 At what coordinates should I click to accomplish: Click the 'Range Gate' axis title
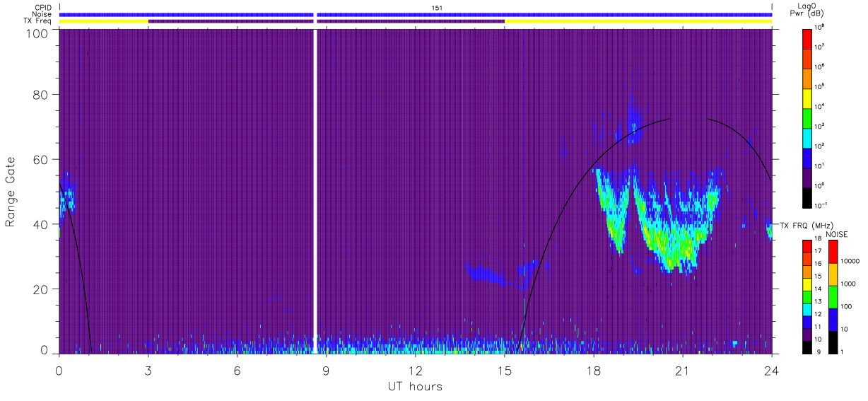pyautogui.click(x=11, y=192)
